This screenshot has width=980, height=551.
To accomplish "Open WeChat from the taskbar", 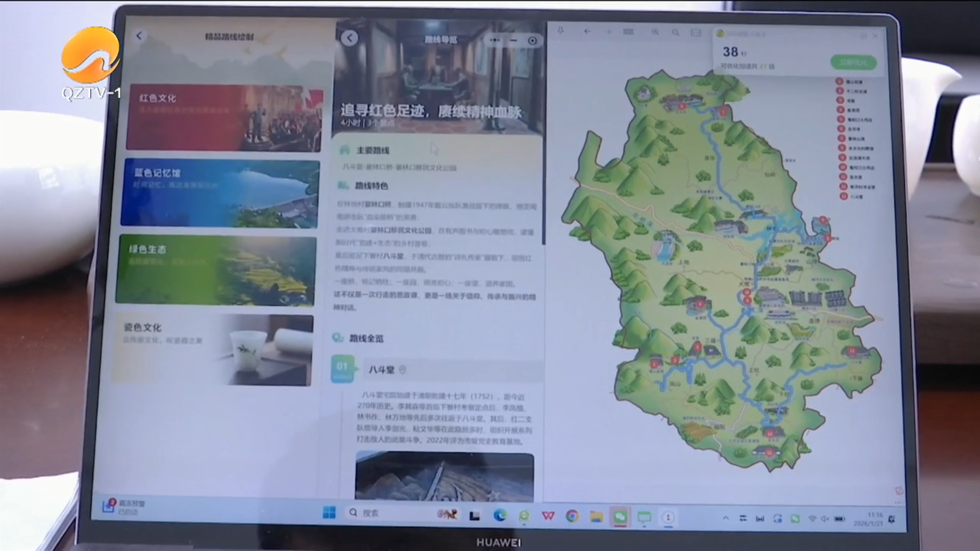I will point(620,517).
